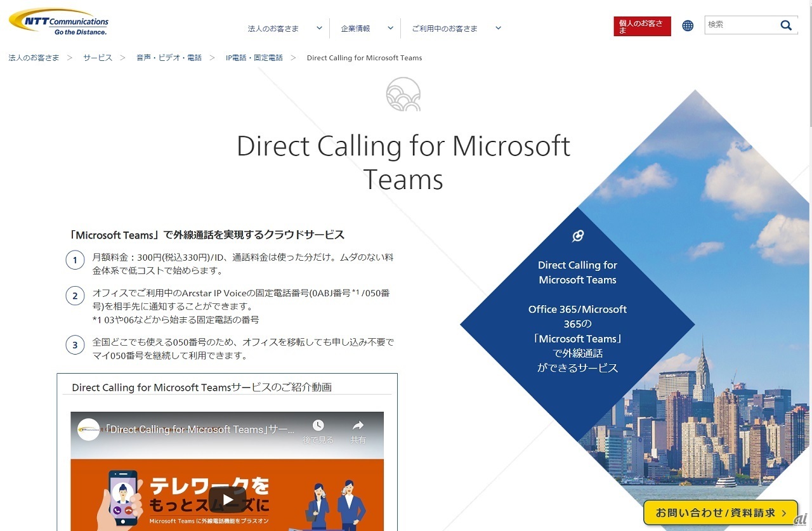Expand the 法人のお客さま menu chevron
Viewport: 812px width, 531px height.
(x=319, y=28)
